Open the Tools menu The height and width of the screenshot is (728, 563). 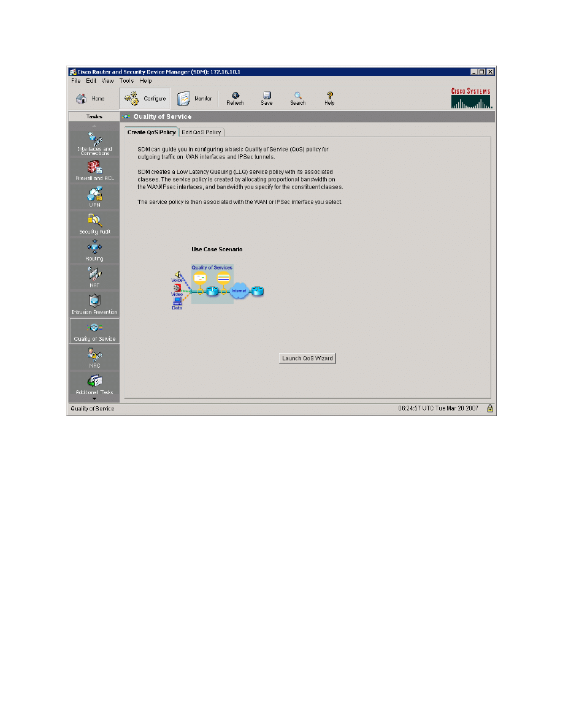tap(126, 81)
